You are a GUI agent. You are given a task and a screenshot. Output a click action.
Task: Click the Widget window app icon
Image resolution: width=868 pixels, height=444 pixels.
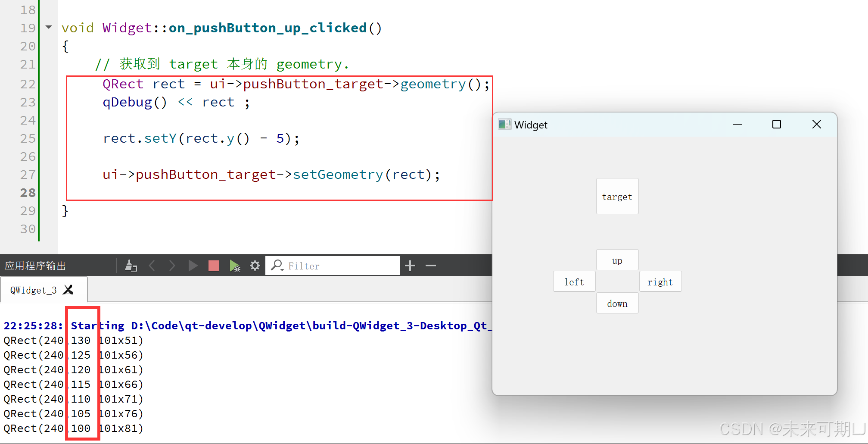coord(504,125)
